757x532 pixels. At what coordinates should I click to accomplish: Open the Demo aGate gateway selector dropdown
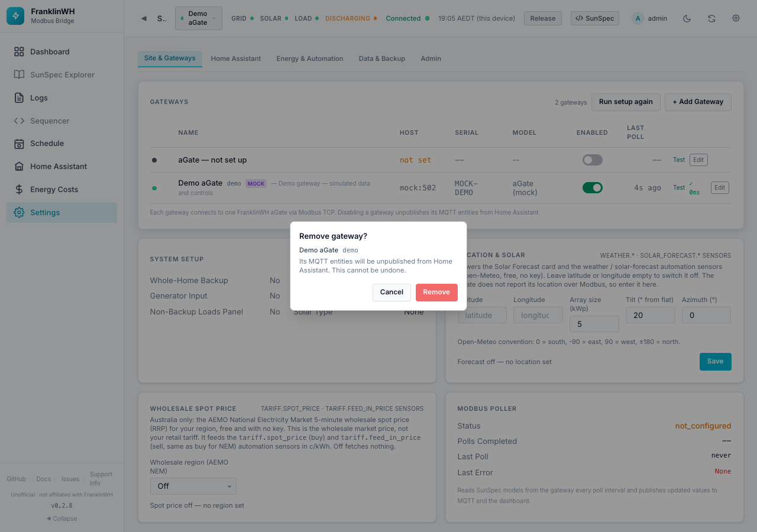(x=199, y=18)
